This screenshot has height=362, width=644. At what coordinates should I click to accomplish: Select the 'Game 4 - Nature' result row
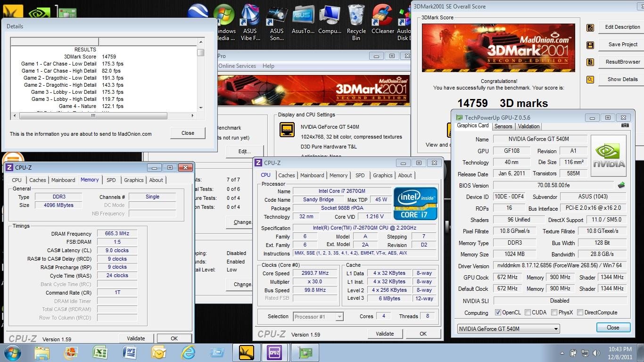78,107
